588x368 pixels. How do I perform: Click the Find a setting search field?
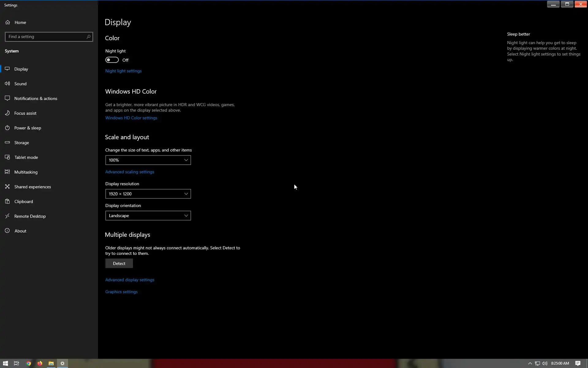pos(46,37)
